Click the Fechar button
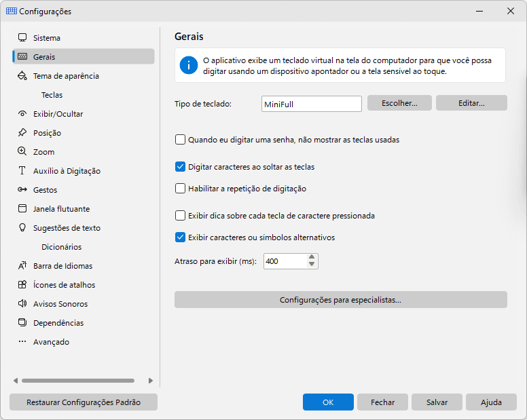Screen dimensions: 527x420 click(x=382, y=402)
